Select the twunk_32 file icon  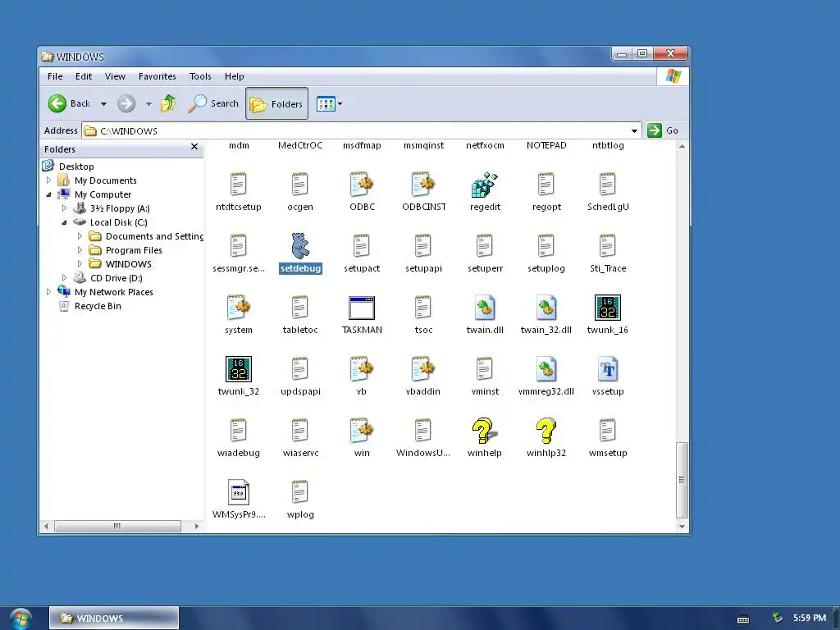click(x=239, y=369)
